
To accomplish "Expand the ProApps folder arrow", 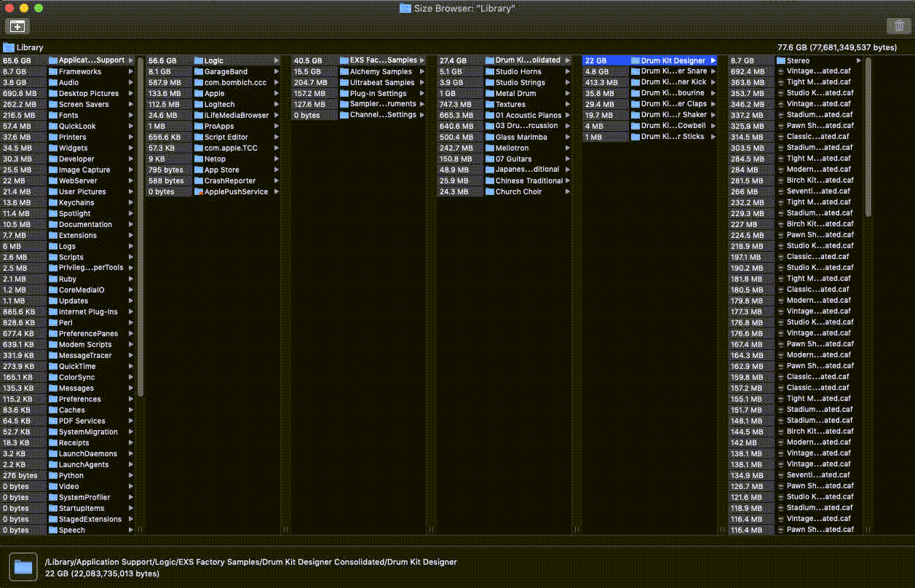I will [x=277, y=126].
